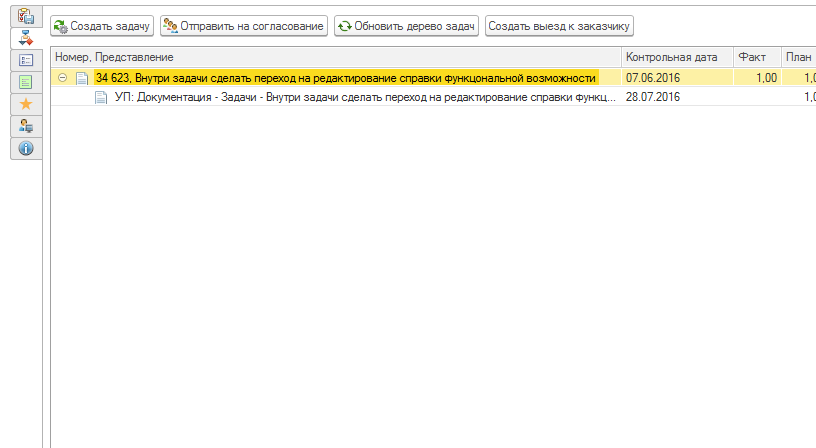The height and width of the screenshot is (448, 816).
Task: Select the УП: Документация subtask row
Action: coord(365,97)
